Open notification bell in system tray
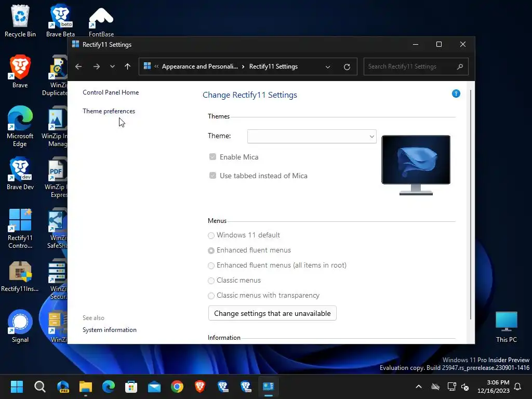Image resolution: width=532 pixels, height=399 pixels. pos(518,387)
